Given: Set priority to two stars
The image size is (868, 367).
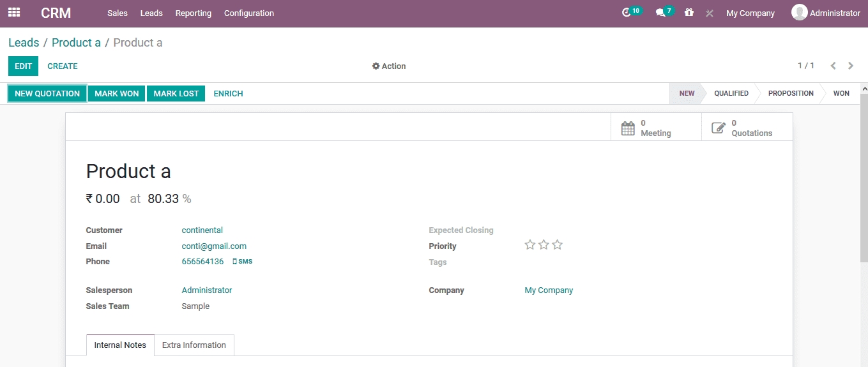Looking at the screenshot, I should click(544, 245).
